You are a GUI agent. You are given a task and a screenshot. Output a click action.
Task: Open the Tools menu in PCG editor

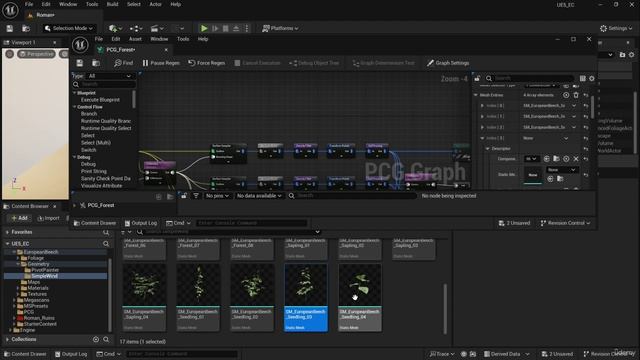pyautogui.click(x=183, y=39)
